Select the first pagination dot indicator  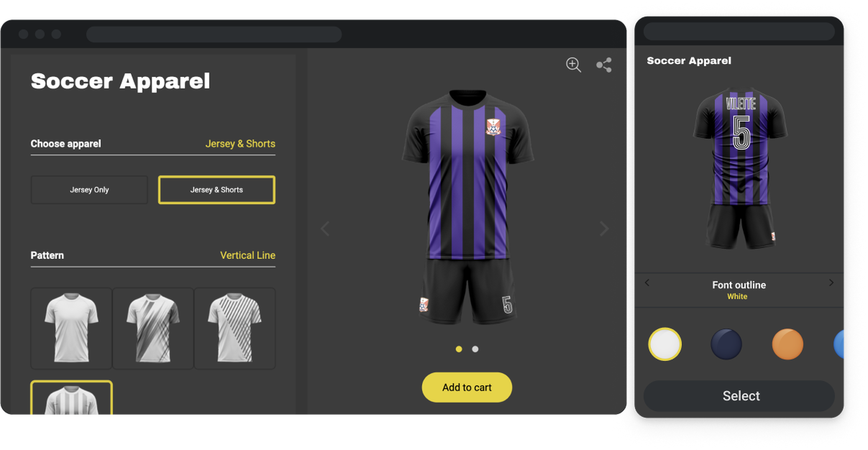point(459,349)
